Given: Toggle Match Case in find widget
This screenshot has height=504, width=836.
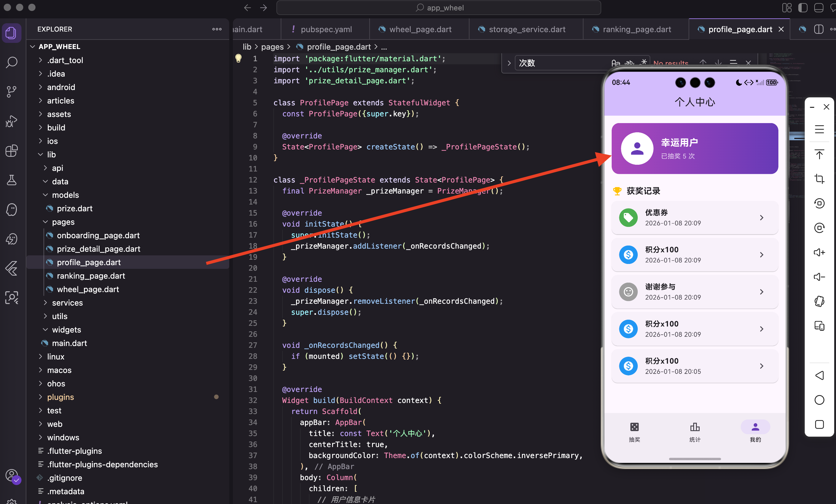Looking at the screenshot, I should [615, 63].
